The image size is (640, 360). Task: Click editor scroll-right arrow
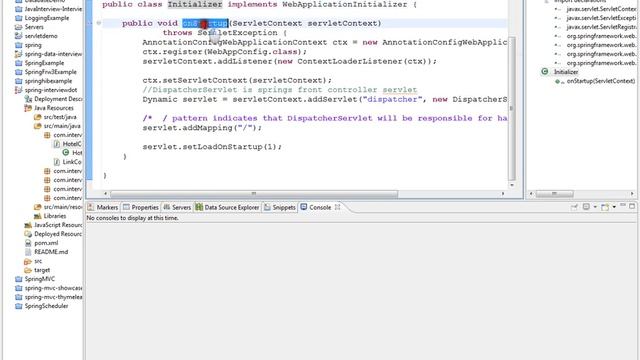pos(503,194)
